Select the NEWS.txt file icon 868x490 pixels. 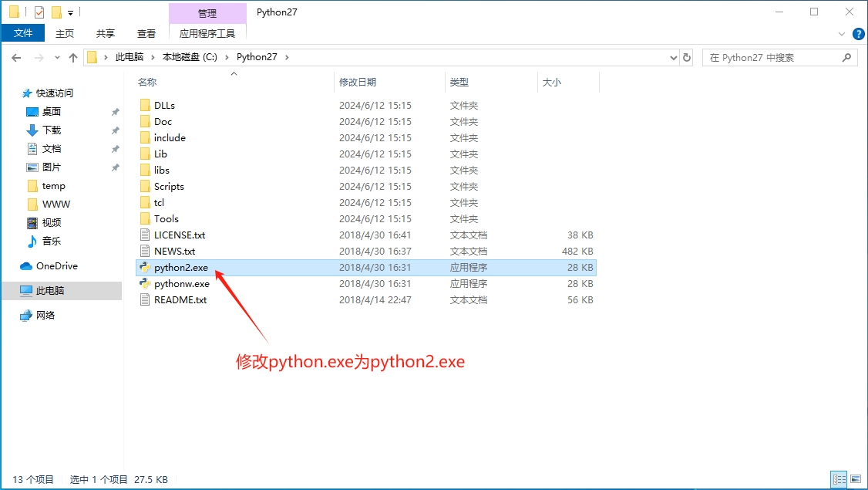145,251
